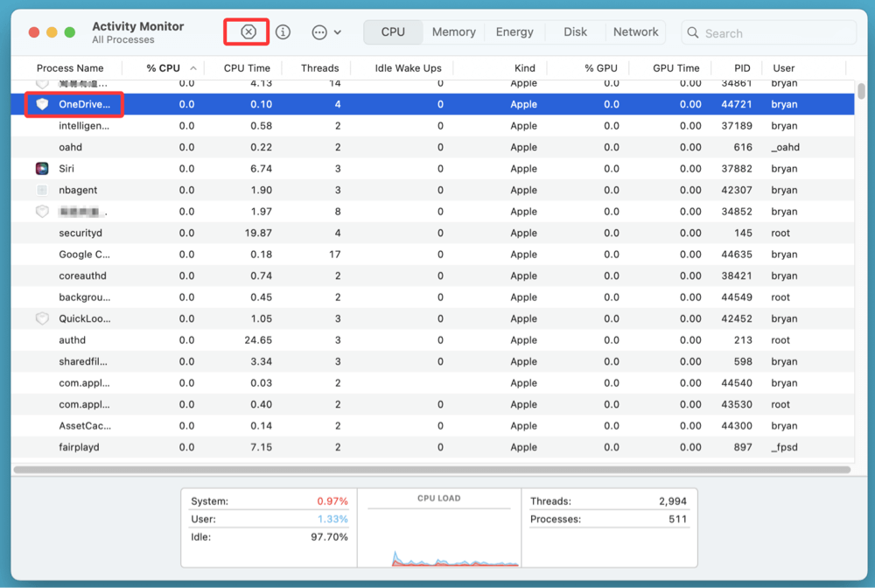This screenshot has height=588, width=875.
Task: Click the QuickLook shield icon
Action: 42,318
